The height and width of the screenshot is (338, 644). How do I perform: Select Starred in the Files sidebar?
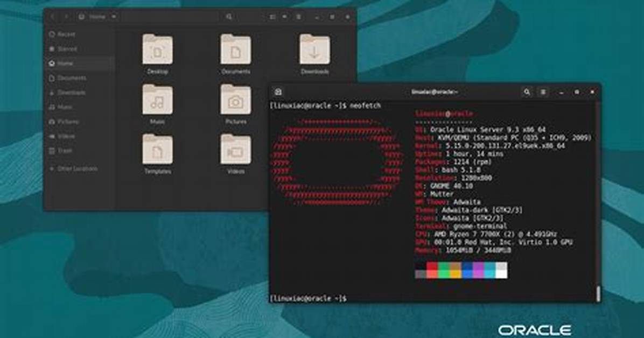[79, 49]
